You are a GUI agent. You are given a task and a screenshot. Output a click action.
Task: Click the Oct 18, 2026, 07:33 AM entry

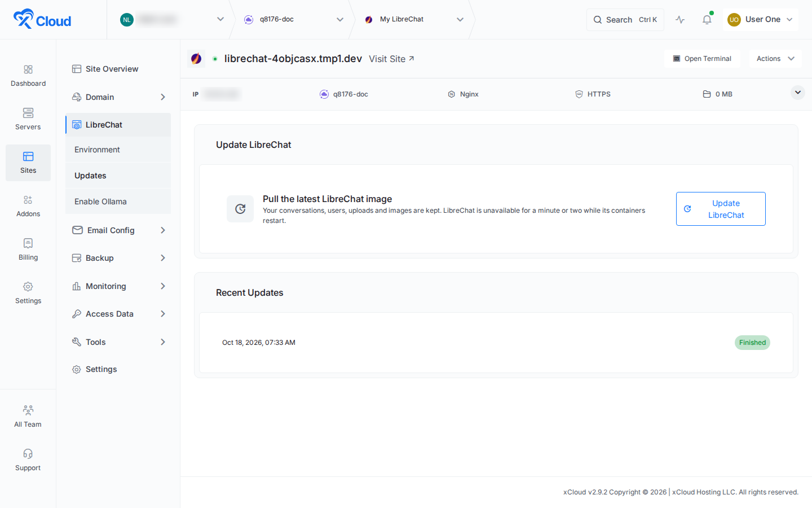click(259, 343)
